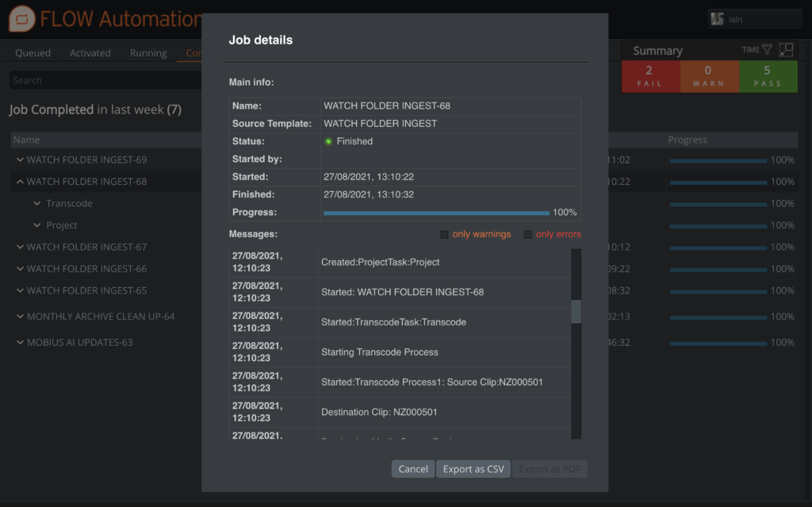Filter by the red FAIL summary tile
This screenshot has height=507, width=812.
point(650,76)
